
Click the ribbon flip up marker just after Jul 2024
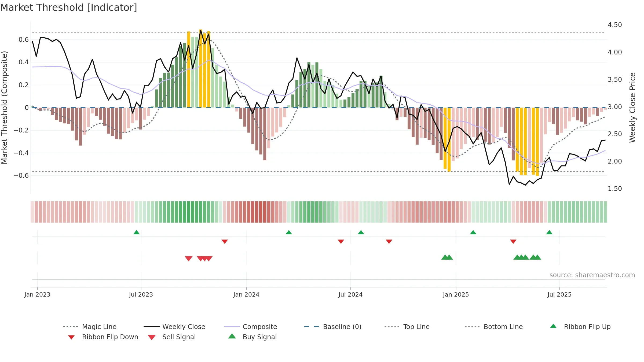(x=361, y=232)
